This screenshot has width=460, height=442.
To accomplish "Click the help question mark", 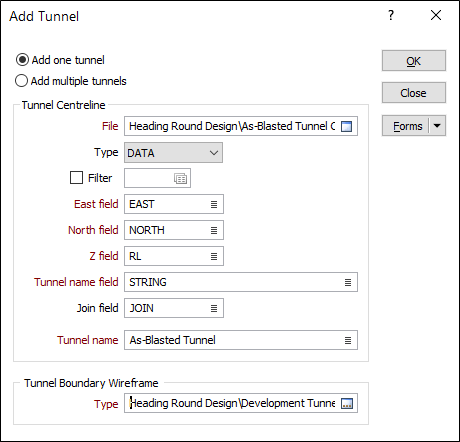I will [x=391, y=15].
